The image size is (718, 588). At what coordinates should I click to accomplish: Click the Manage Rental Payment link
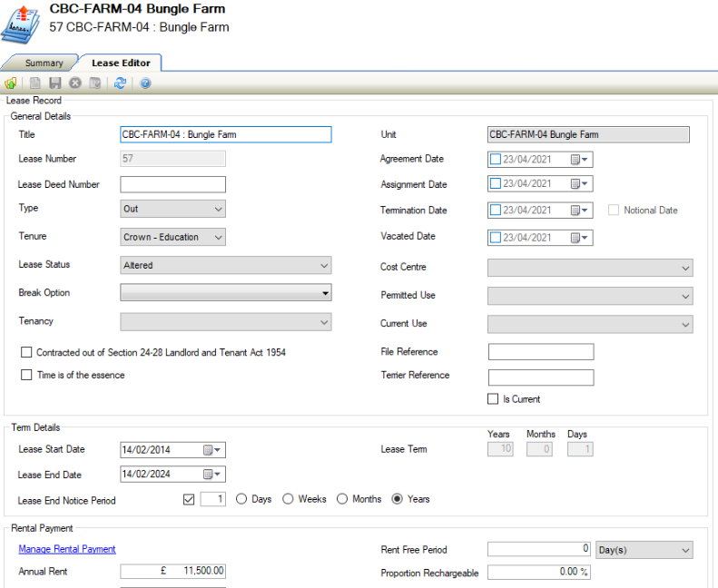pyautogui.click(x=67, y=549)
